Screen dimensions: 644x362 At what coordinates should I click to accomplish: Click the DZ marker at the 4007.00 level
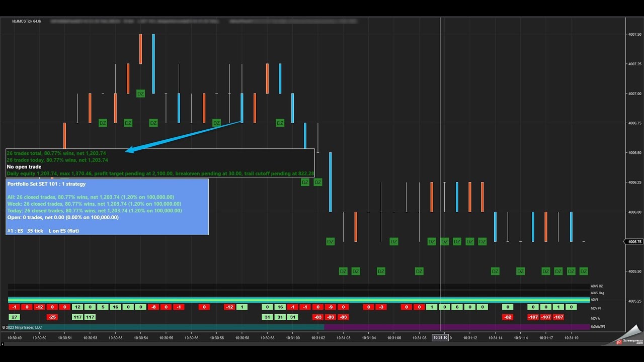[x=140, y=94]
